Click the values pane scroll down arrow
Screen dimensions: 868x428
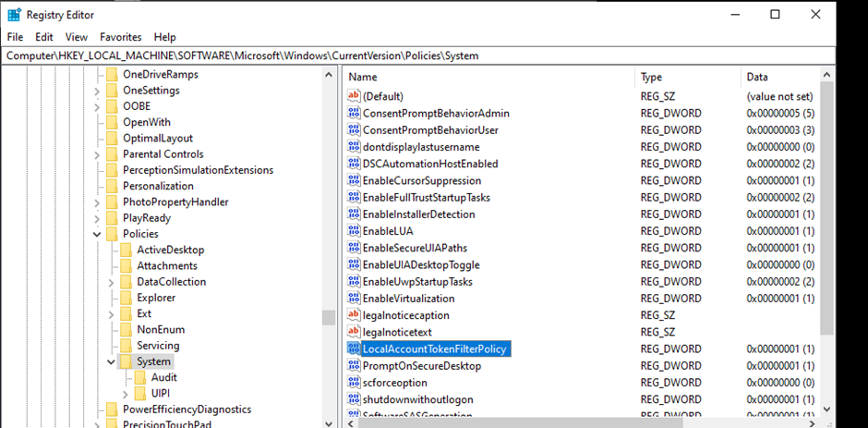click(x=827, y=410)
